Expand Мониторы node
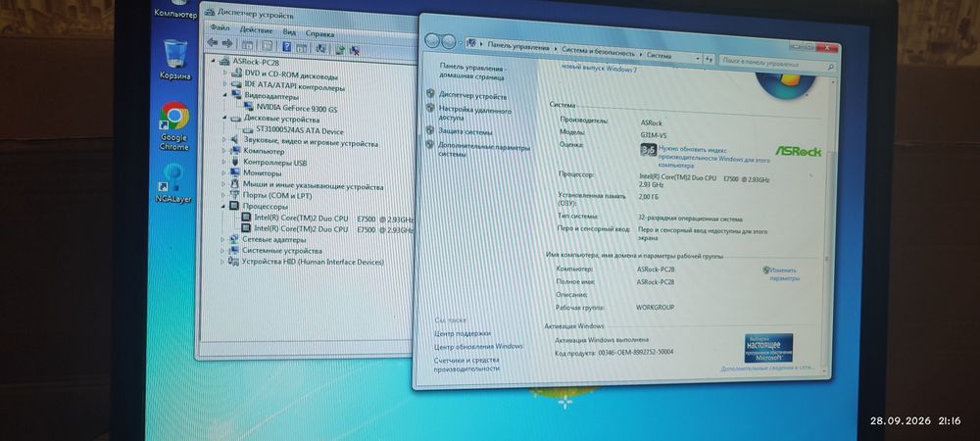This screenshot has height=441, width=980. pyautogui.click(x=223, y=172)
